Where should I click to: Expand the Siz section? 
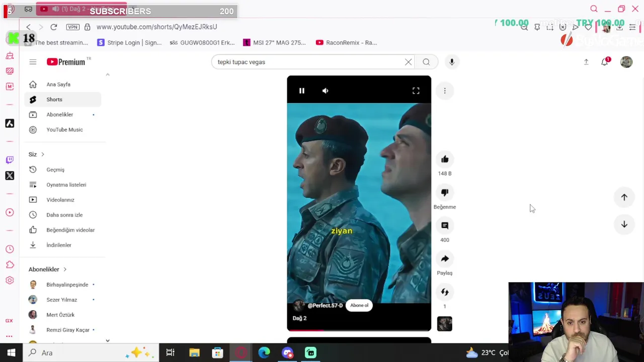(x=36, y=154)
